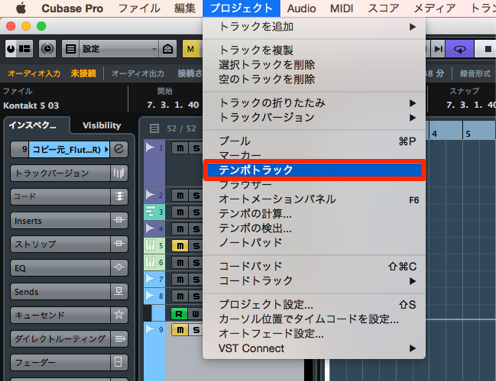
Task: Select テンポトラック in the project menu
Action: [x=314, y=170]
